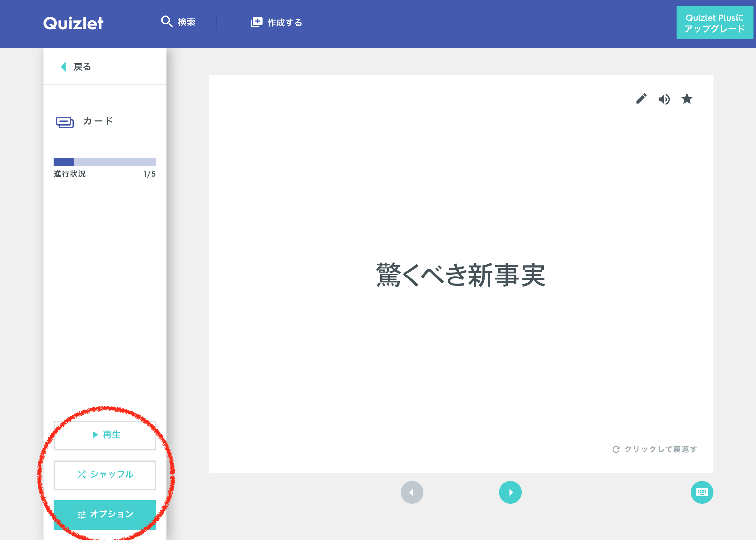The image size is (756, 540).
Task: Open search via magnifier icon
Action: (x=167, y=22)
